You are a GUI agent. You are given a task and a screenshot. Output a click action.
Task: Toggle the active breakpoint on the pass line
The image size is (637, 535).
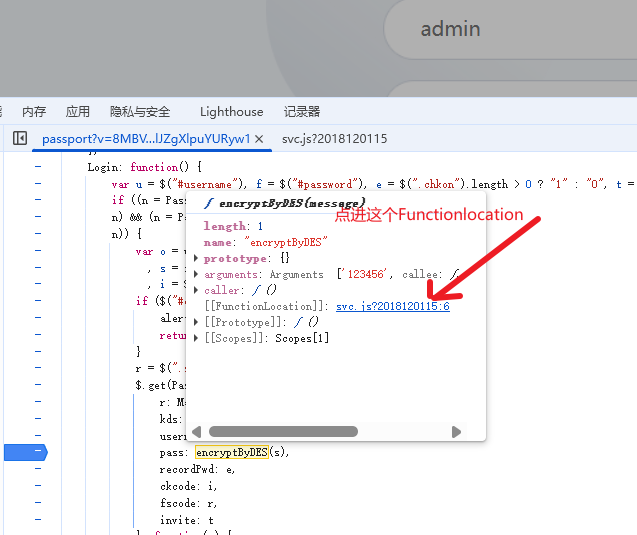pyautogui.click(x=26, y=452)
